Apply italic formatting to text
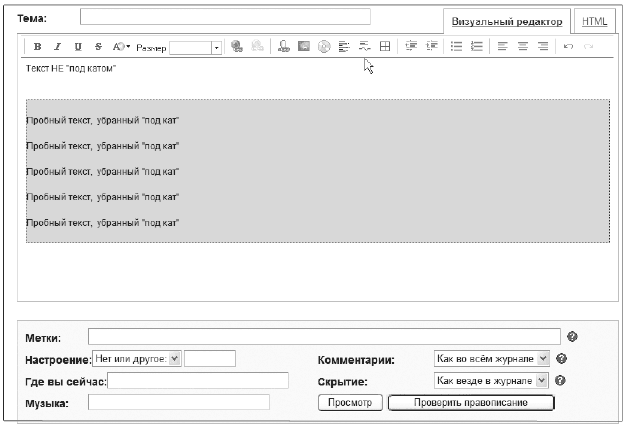 point(57,47)
